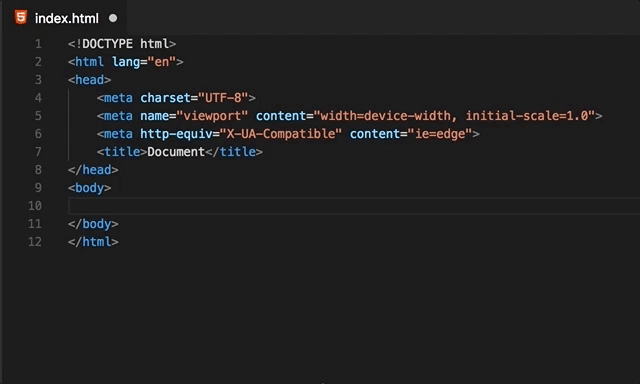Image resolution: width=640 pixels, height=384 pixels.
Task: Click the DOCTYPE keyword on line 1
Action: 107,44
